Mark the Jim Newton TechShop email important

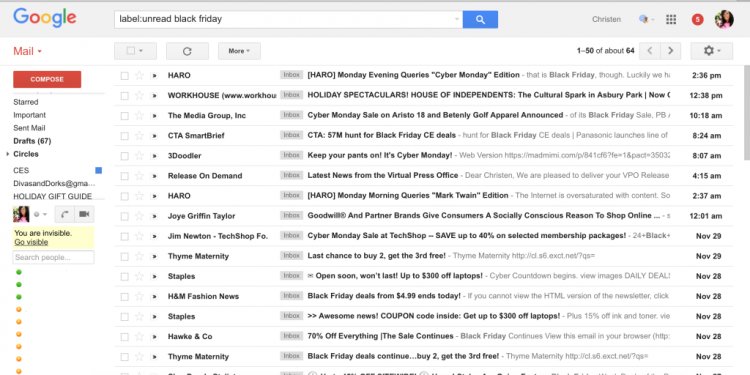(x=154, y=236)
